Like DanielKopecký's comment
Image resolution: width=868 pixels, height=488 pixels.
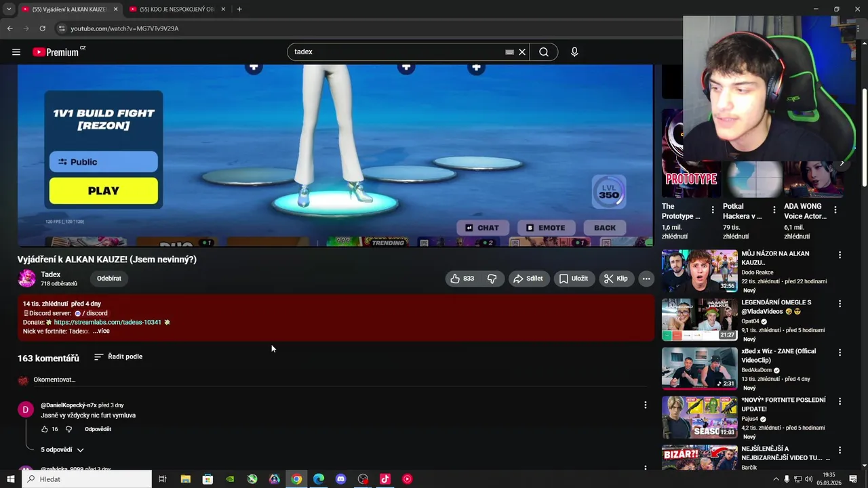coord(45,429)
